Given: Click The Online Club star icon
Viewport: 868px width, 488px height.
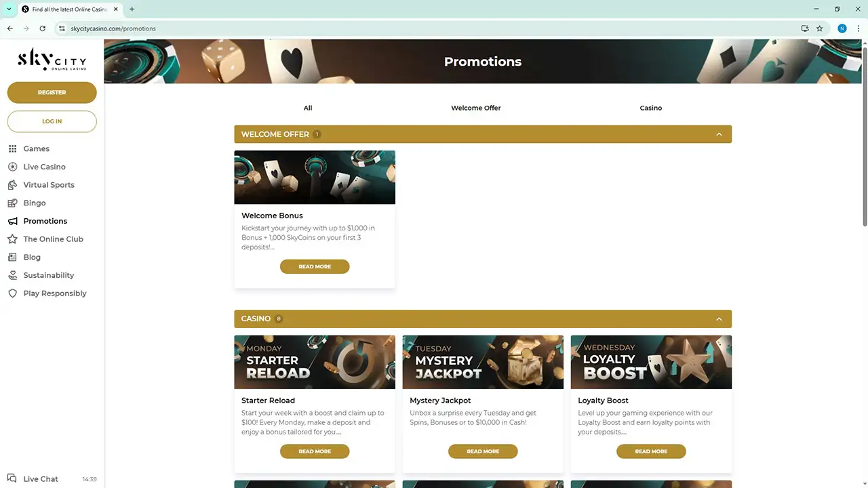Looking at the screenshot, I should tap(12, 239).
